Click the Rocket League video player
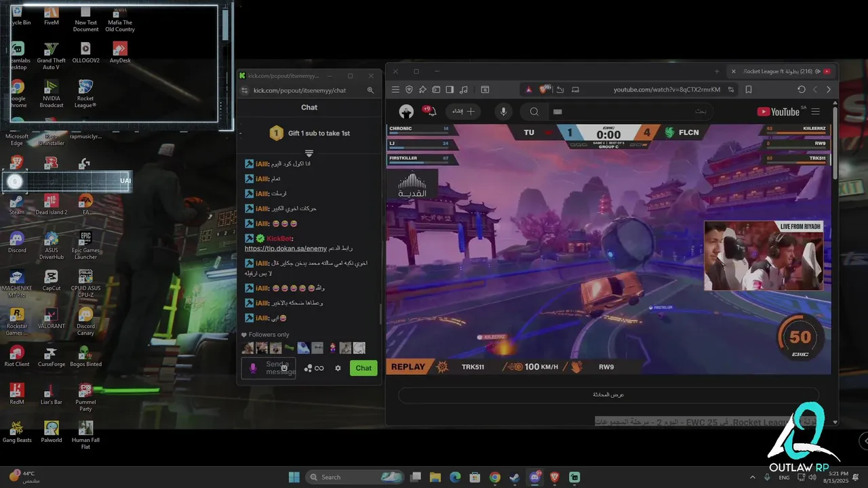Image resolution: width=868 pixels, height=488 pixels. 608,249
